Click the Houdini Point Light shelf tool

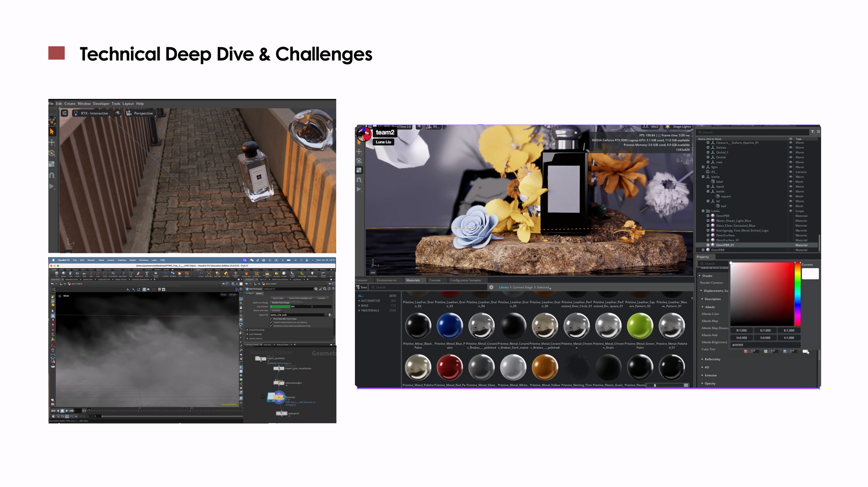[x=209, y=274]
